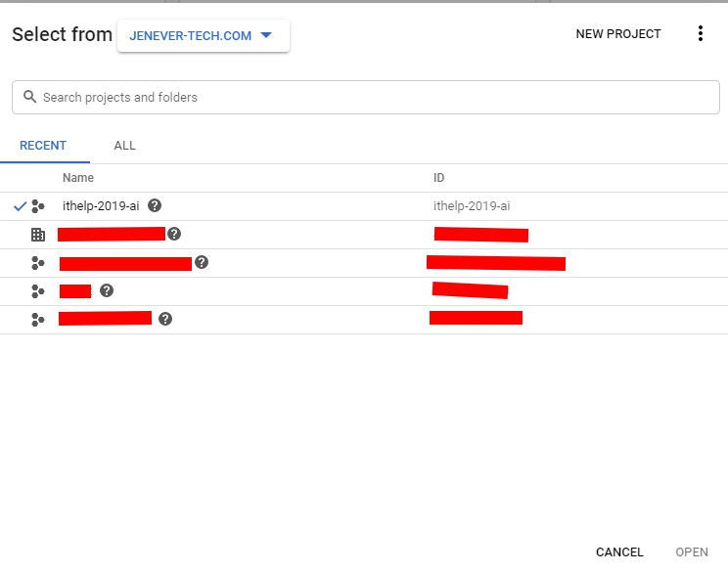Screen dimensions: 728x573
Task: Click the help icon beside ithelp-2019-ai
Action: point(155,206)
